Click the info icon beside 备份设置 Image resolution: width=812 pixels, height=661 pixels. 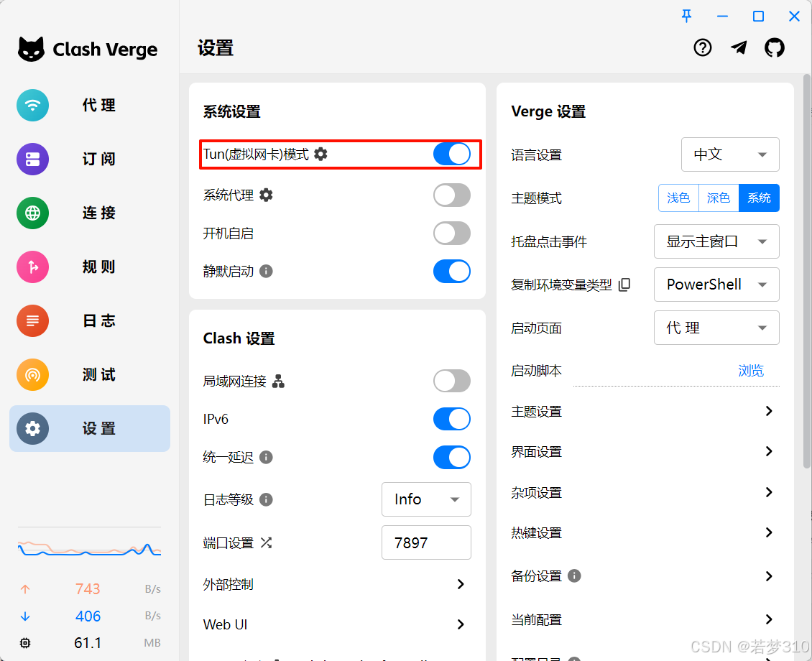[x=573, y=576]
